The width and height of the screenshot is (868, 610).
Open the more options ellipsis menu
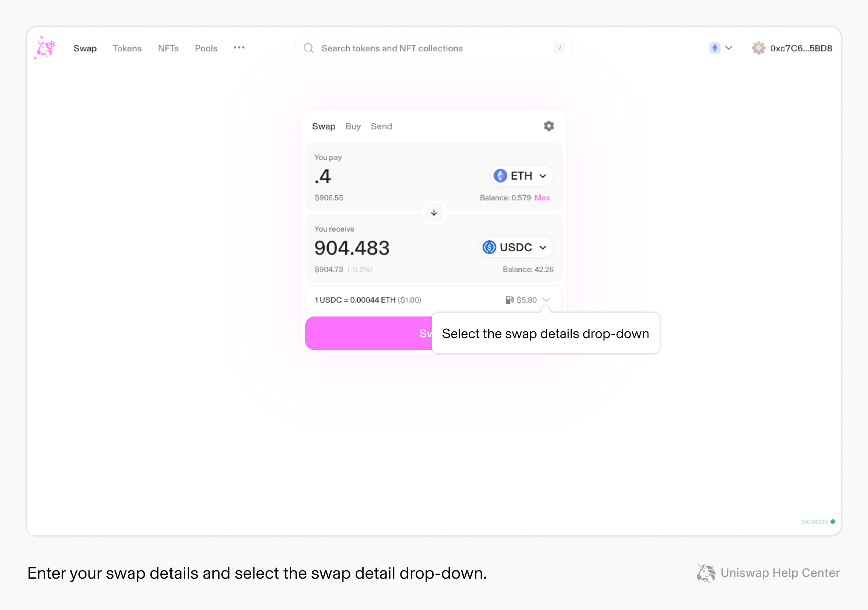(x=239, y=48)
